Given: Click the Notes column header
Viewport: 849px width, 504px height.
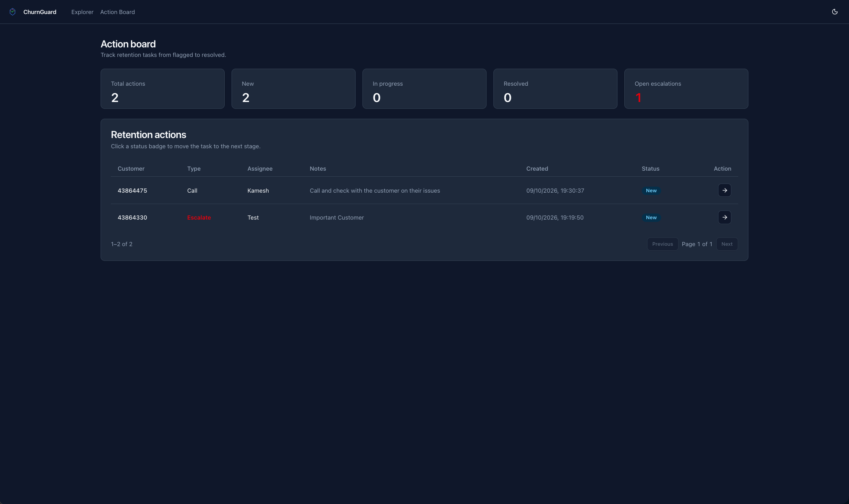Looking at the screenshot, I should pyautogui.click(x=318, y=169).
